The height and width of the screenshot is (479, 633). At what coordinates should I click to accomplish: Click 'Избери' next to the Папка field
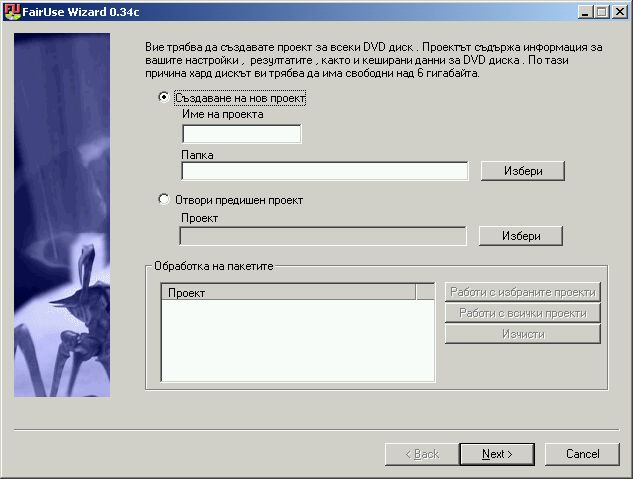coord(523,171)
